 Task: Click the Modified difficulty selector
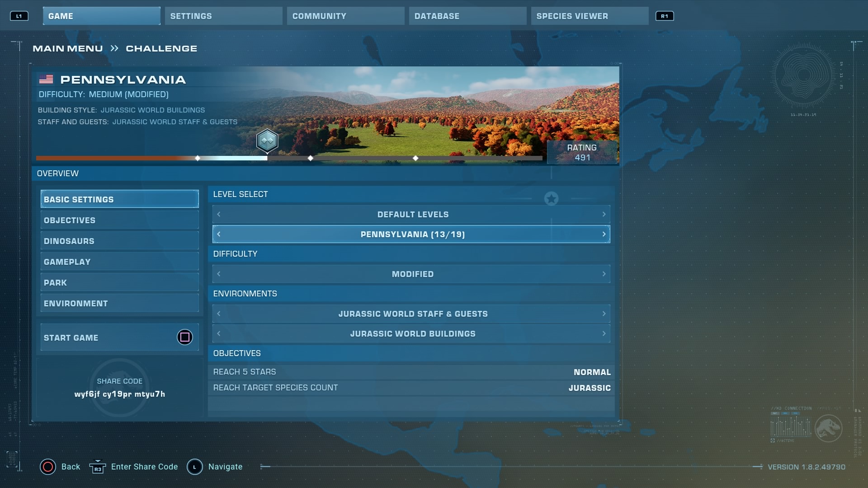pos(411,274)
